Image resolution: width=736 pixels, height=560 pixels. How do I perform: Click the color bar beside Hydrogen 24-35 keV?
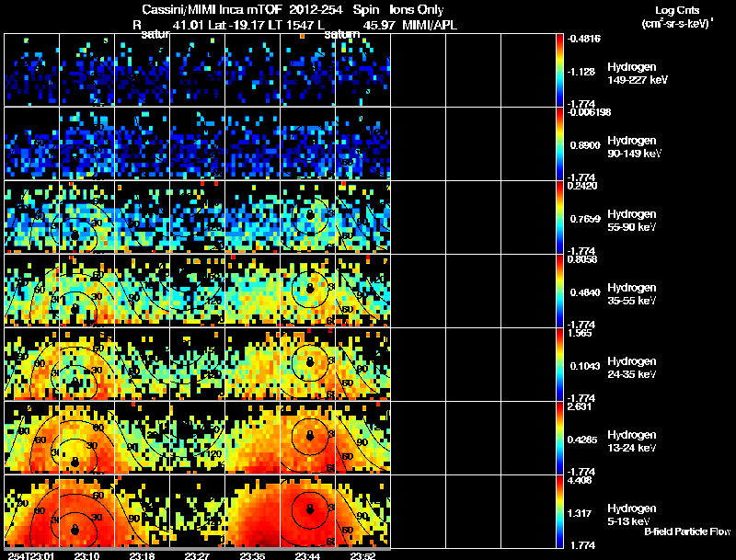[x=559, y=365]
